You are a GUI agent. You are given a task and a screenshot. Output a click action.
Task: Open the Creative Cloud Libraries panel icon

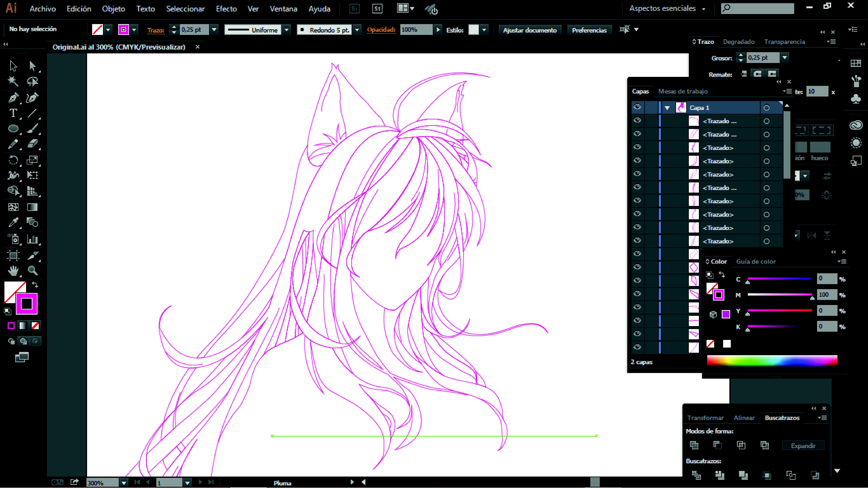[x=856, y=125]
